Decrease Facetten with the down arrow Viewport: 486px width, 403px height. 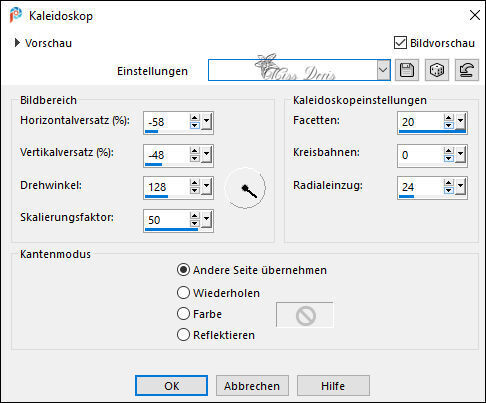click(449, 126)
